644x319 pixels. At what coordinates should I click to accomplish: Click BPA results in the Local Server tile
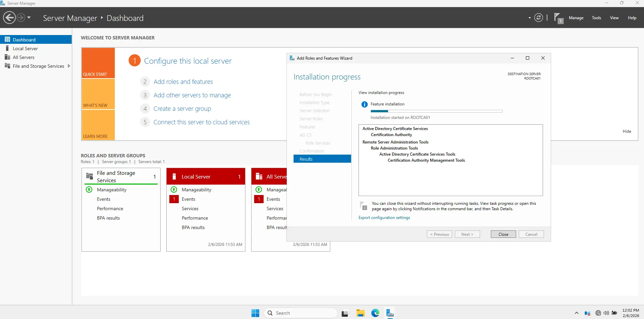pos(193,227)
